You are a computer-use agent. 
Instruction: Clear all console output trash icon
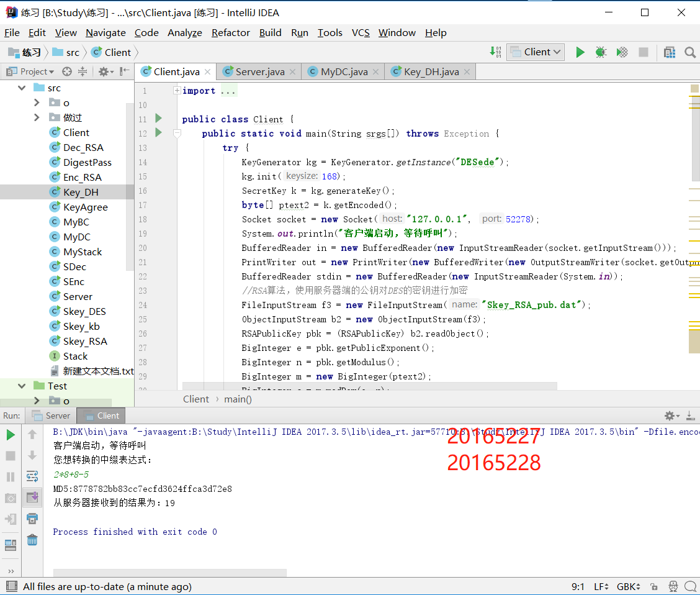[x=32, y=540]
